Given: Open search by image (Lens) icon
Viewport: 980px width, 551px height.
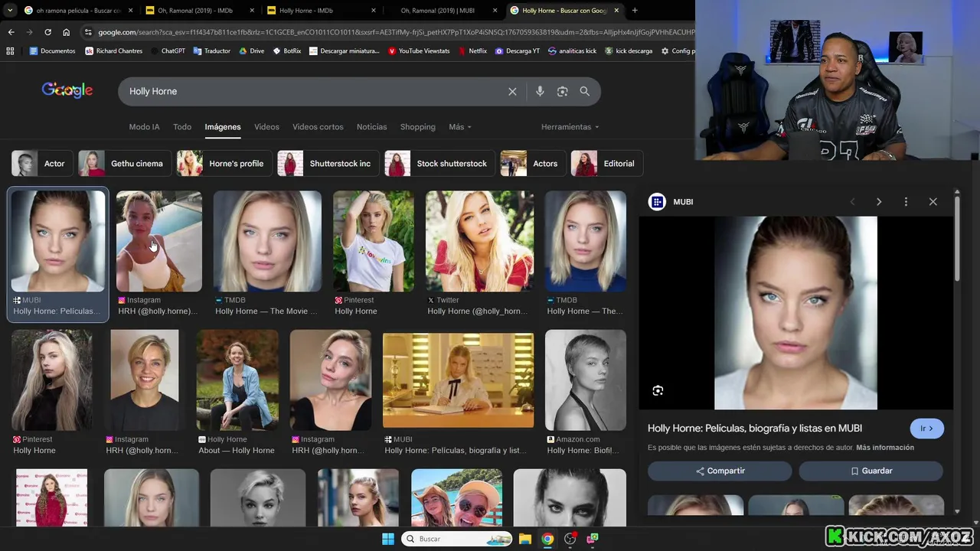Looking at the screenshot, I should coord(562,91).
